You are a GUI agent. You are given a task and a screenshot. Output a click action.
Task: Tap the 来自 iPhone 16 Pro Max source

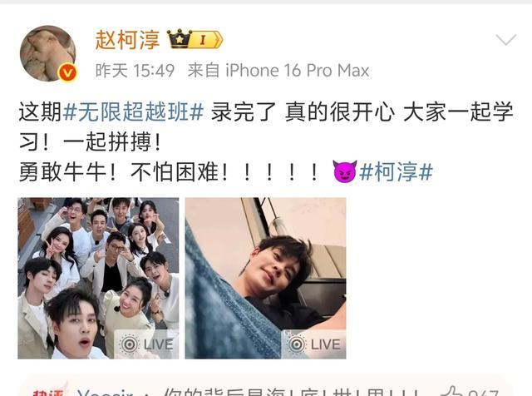pos(278,71)
